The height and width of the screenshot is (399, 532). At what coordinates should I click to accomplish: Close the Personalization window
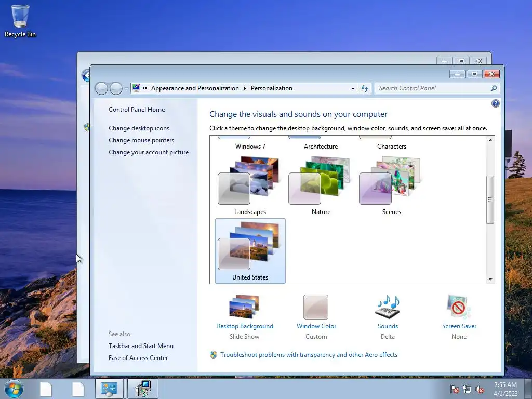491,74
